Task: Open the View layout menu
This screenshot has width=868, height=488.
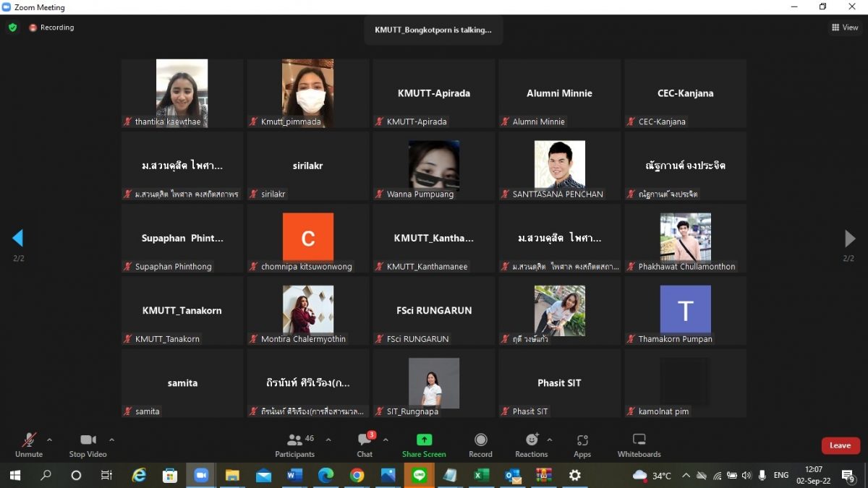Action: coord(845,27)
